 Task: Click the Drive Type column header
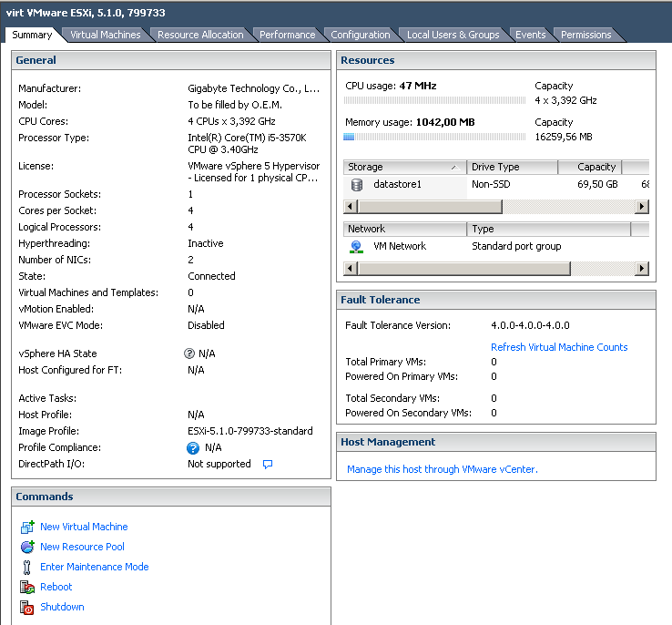click(x=512, y=167)
